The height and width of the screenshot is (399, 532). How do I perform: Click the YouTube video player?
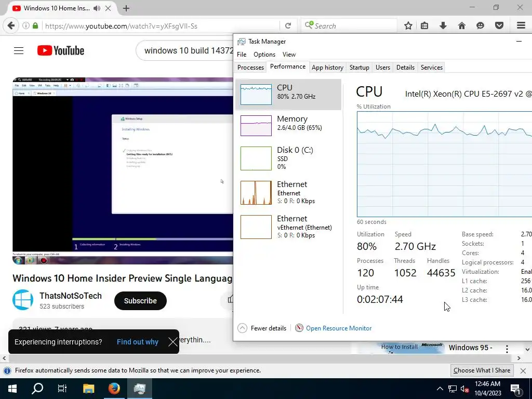[123, 170]
